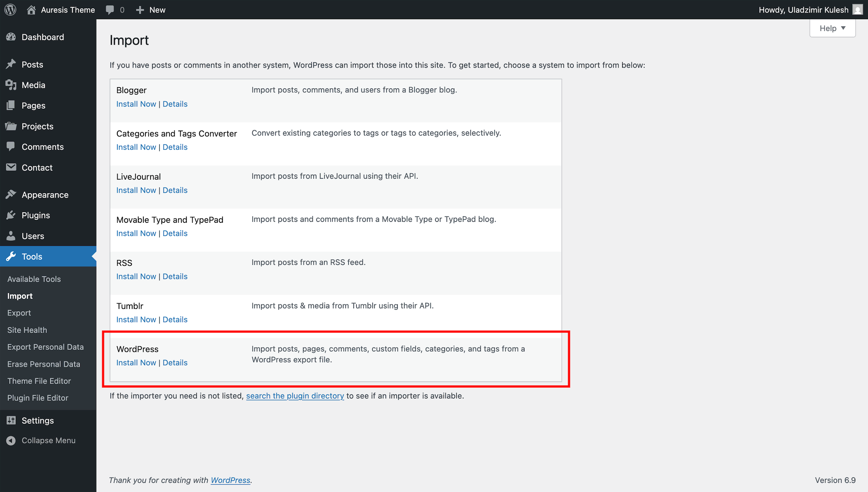
Task: Click the WordPress logo icon
Action: coord(11,9)
